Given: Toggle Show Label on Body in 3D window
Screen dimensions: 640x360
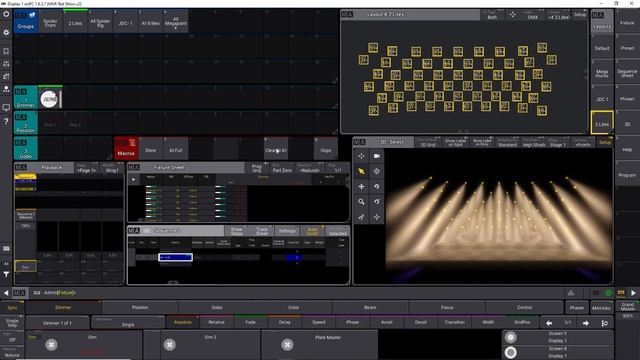Looking at the screenshot, I should tap(482, 142).
